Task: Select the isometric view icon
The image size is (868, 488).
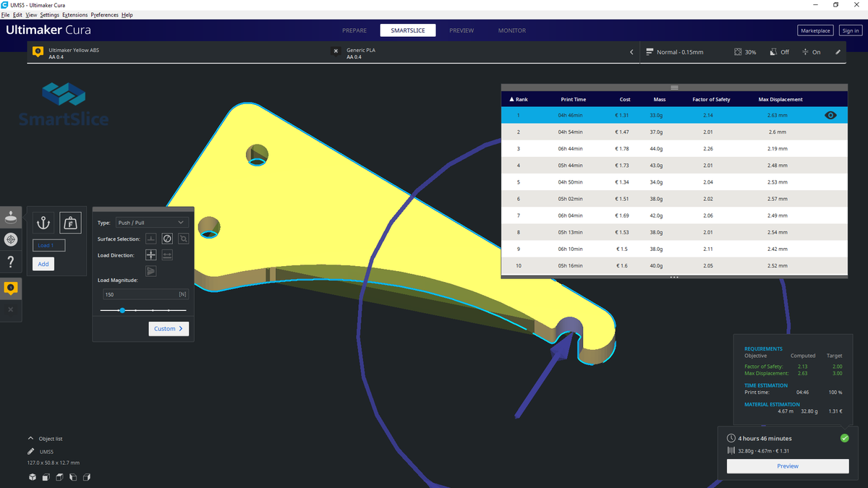Action: 33,477
